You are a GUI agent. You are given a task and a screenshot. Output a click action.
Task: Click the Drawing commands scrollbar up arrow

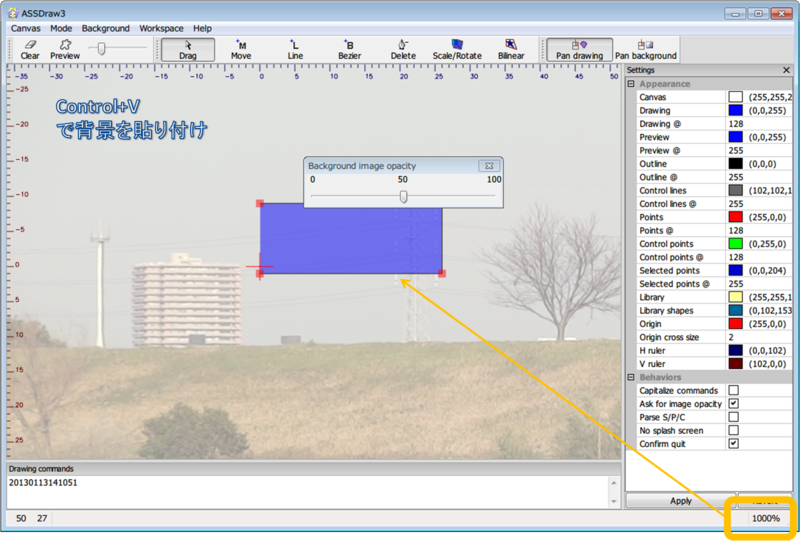coord(614,482)
